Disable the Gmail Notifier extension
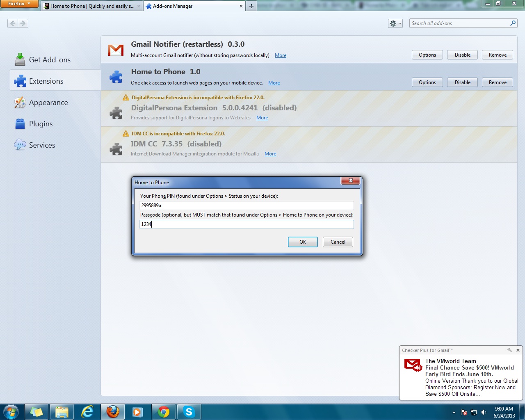The image size is (525, 420). [x=463, y=55]
